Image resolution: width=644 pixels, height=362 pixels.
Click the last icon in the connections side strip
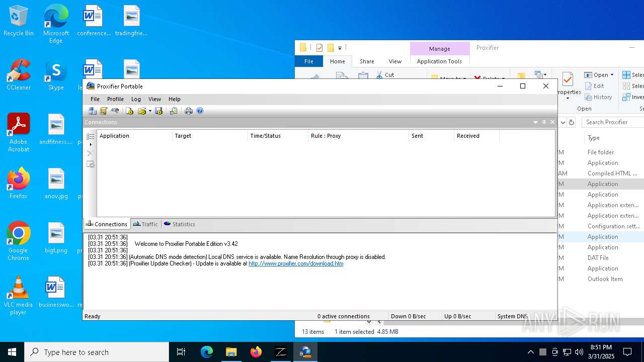point(91,164)
